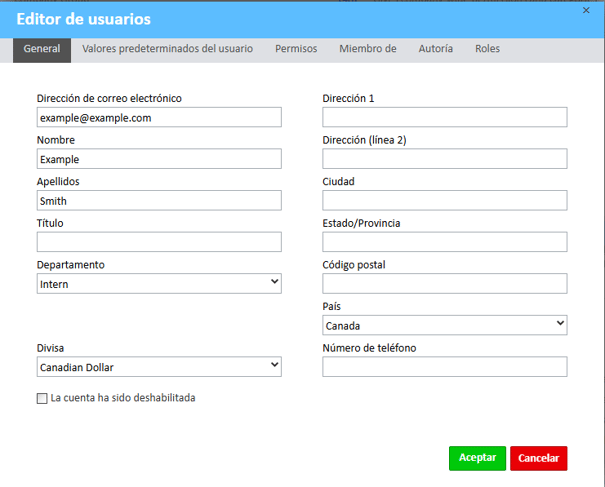The height and width of the screenshot is (487, 605).
Task: Focus the Ciudad input field
Action: pos(444,201)
